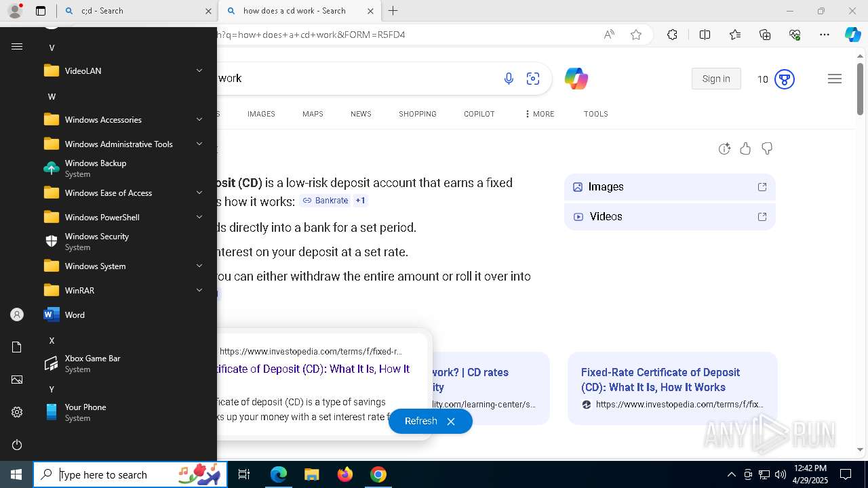Open Chrome from taskbar

(x=378, y=474)
